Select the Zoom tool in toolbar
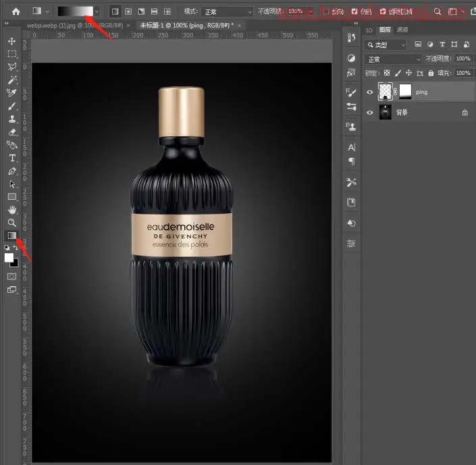 (x=12, y=223)
